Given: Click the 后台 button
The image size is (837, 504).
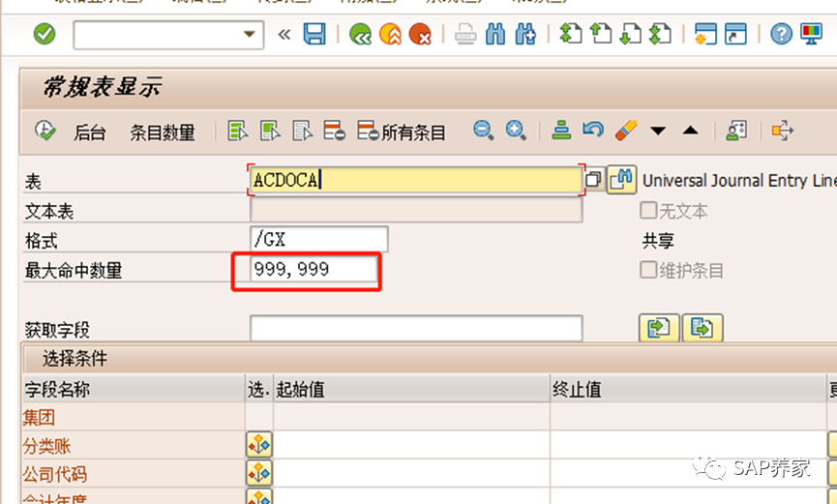Looking at the screenshot, I should click(x=89, y=133).
